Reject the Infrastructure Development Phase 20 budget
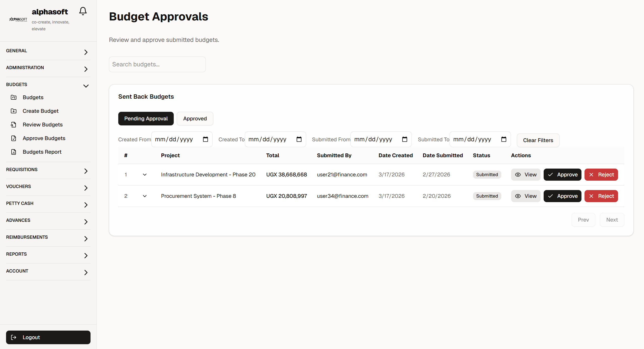This screenshot has height=349, width=644. click(x=601, y=175)
